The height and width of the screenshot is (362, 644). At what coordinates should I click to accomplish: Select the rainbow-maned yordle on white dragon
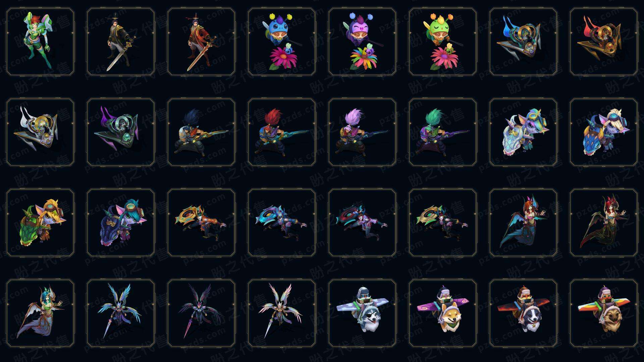coord(523,132)
